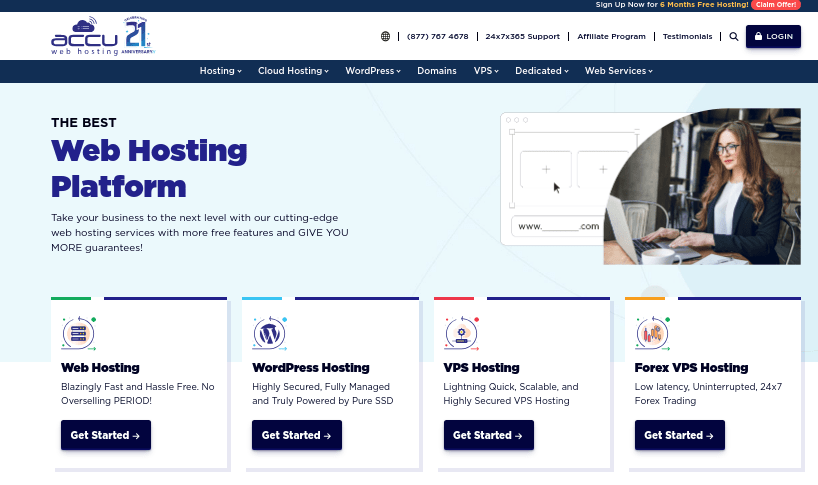Click the VPS Hosting card title
Screen dimensions: 818x485
pos(482,368)
